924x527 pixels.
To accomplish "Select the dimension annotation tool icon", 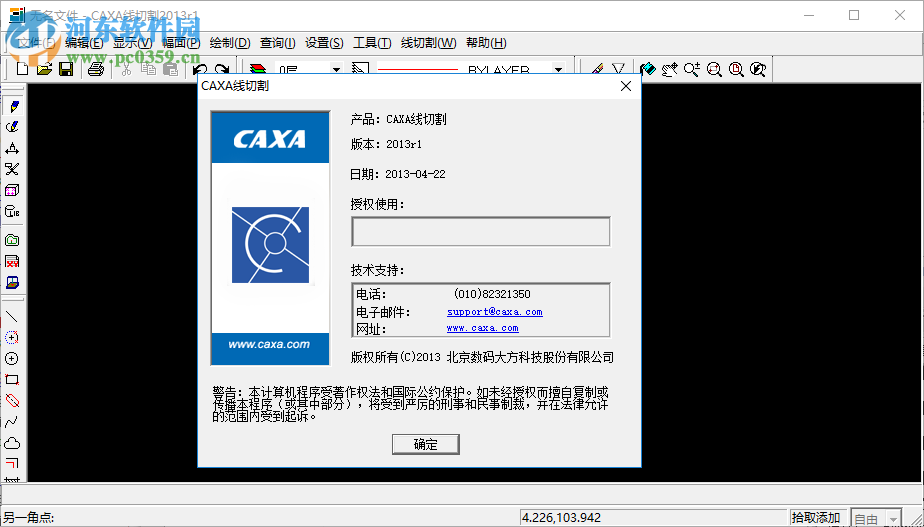I will [12, 148].
